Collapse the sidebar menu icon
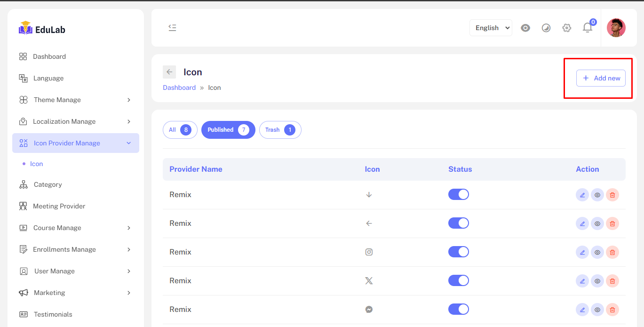The width and height of the screenshot is (644, 327). click(x=172, y=28)
